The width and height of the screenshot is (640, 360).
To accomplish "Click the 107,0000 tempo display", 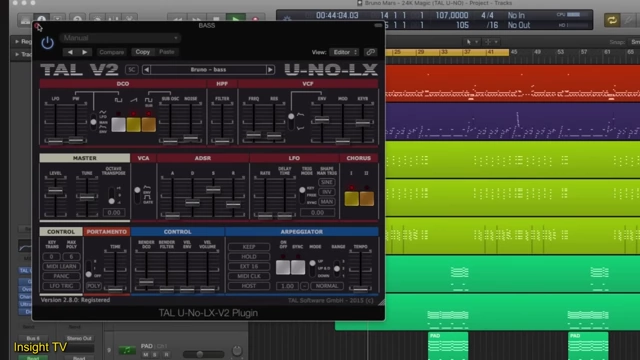I will pos(451,16).
